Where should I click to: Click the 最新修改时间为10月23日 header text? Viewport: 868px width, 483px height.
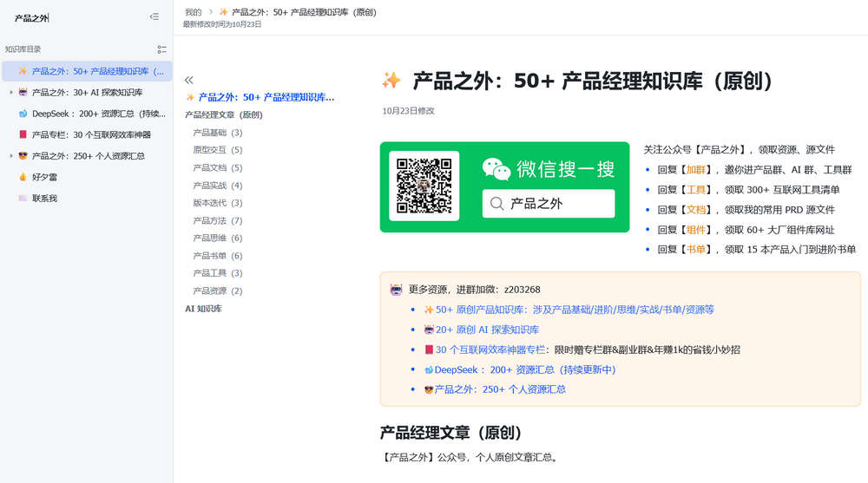(222, 24)
